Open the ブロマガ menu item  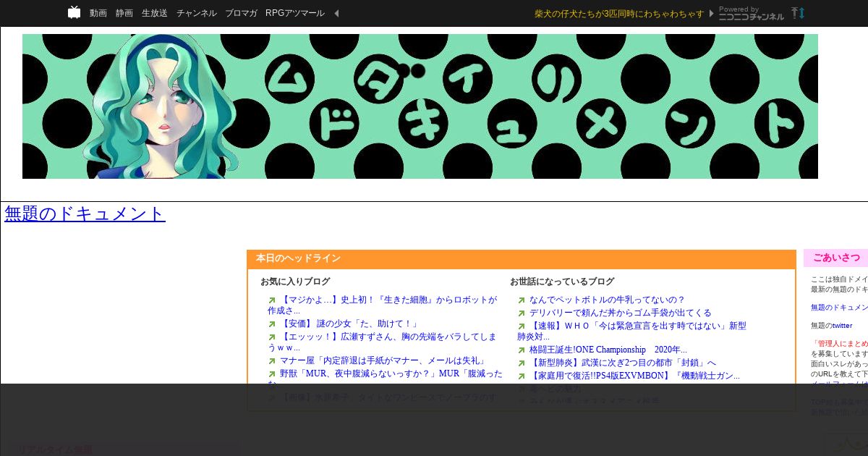coord(241,13)
